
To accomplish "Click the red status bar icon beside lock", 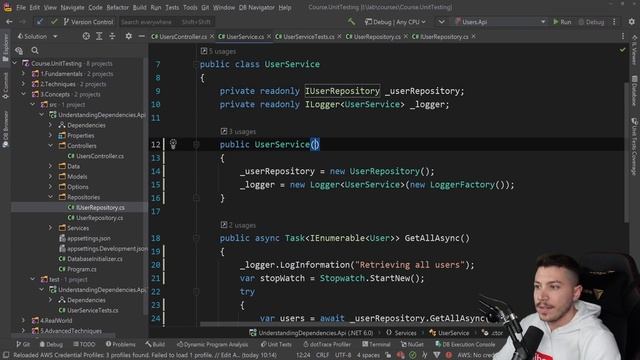I will pos(400,355).
